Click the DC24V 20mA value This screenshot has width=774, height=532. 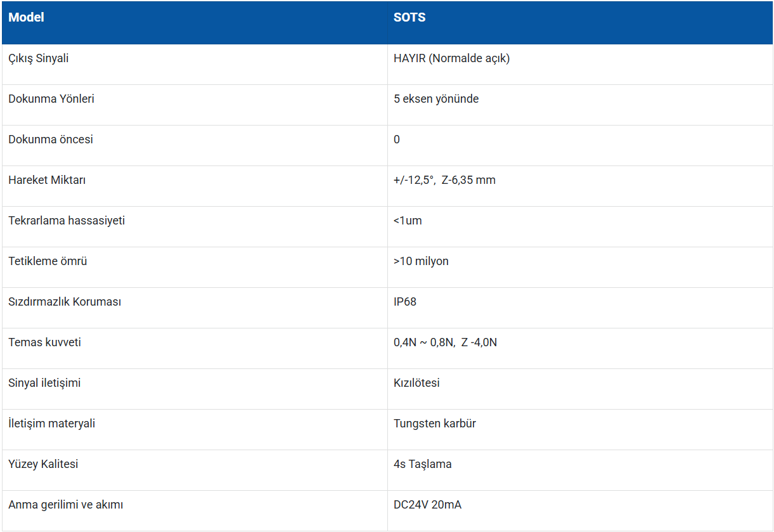click(x=427, y=505)
